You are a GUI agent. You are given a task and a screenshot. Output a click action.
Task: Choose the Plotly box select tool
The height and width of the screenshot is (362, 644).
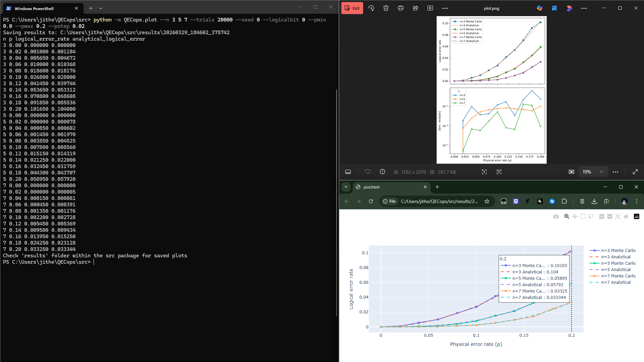[583, 216]
